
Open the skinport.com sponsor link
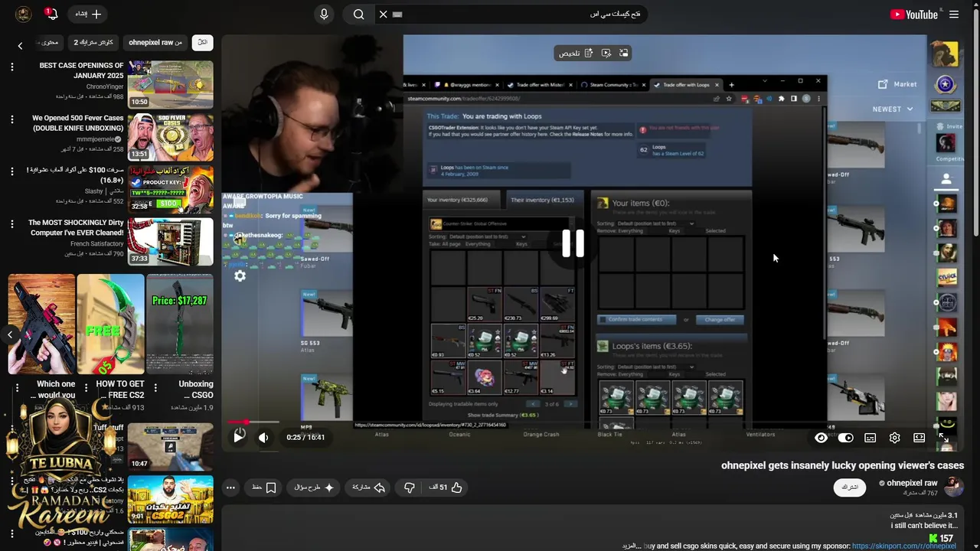pyautogui.click(x=904, y=546)
